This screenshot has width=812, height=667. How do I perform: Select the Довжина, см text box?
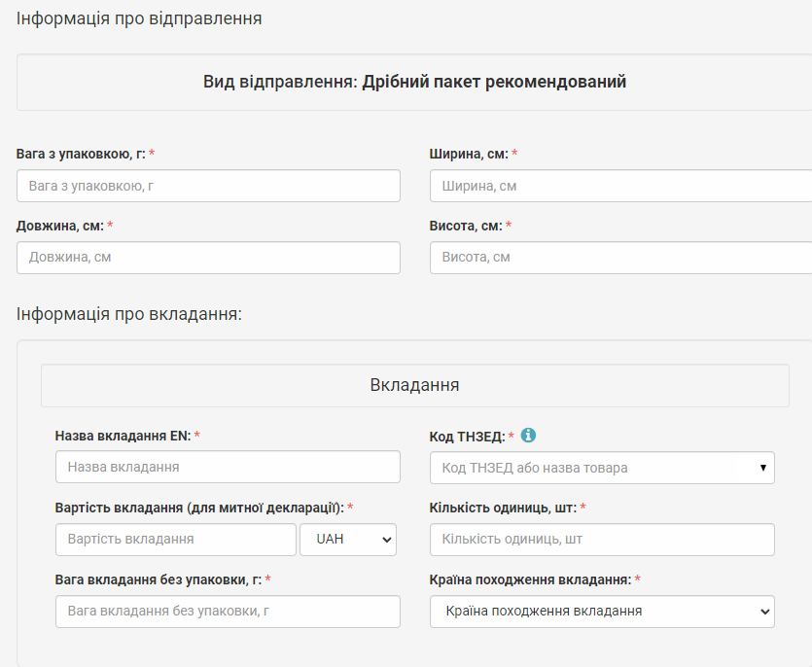208,258
